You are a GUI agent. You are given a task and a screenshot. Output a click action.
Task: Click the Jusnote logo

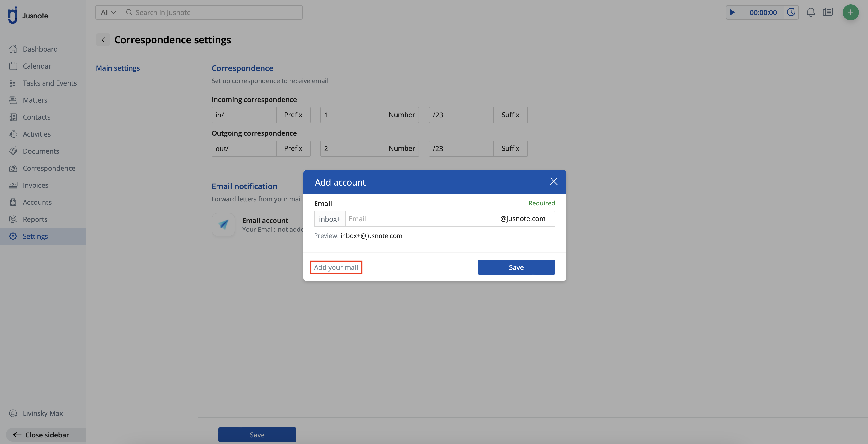[x=28, y=15]
